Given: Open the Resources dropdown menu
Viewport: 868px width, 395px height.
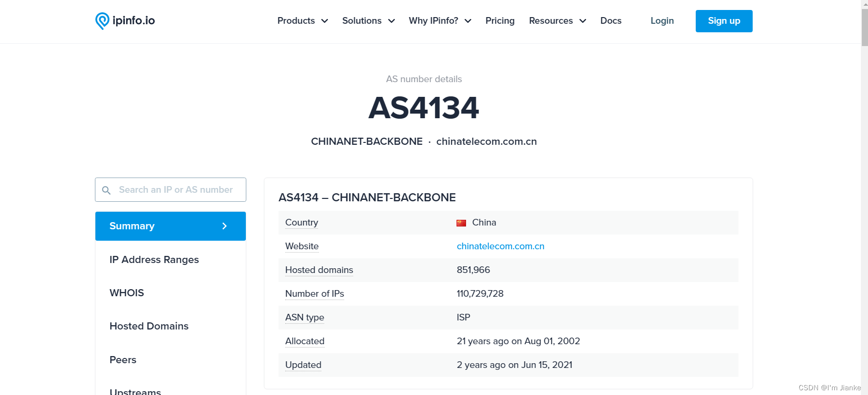Looking at the screenshot, I should pyautogui.click(x=557, y=21).
